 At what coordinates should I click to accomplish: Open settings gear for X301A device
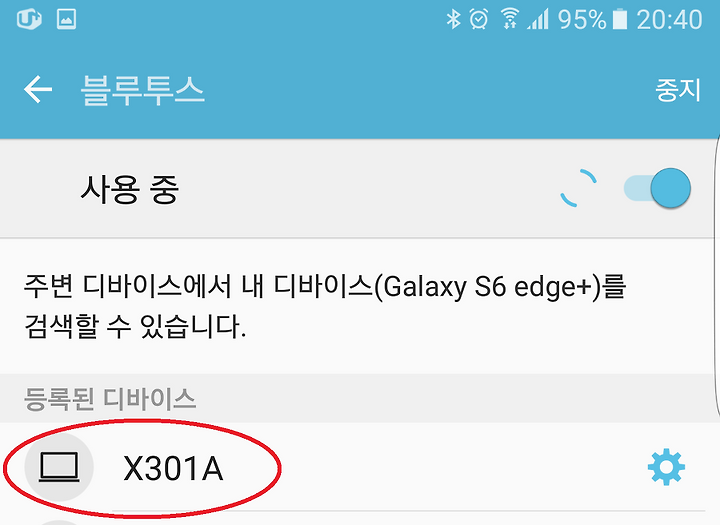pyautogui.click(x=666, y=468)
